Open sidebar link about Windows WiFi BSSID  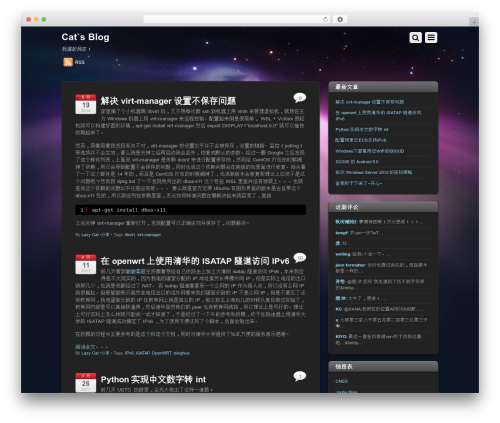point(370,151)
